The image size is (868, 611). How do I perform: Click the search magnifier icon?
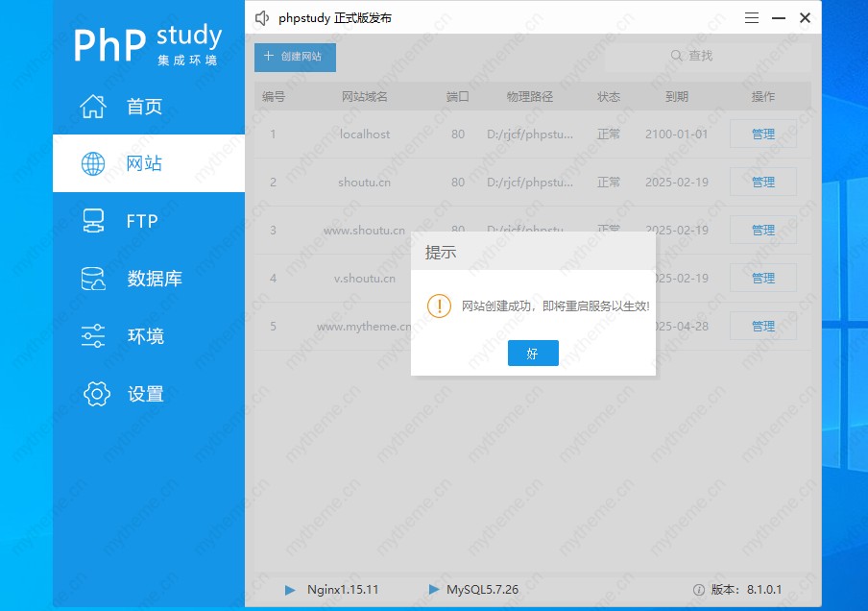[677, 56]
